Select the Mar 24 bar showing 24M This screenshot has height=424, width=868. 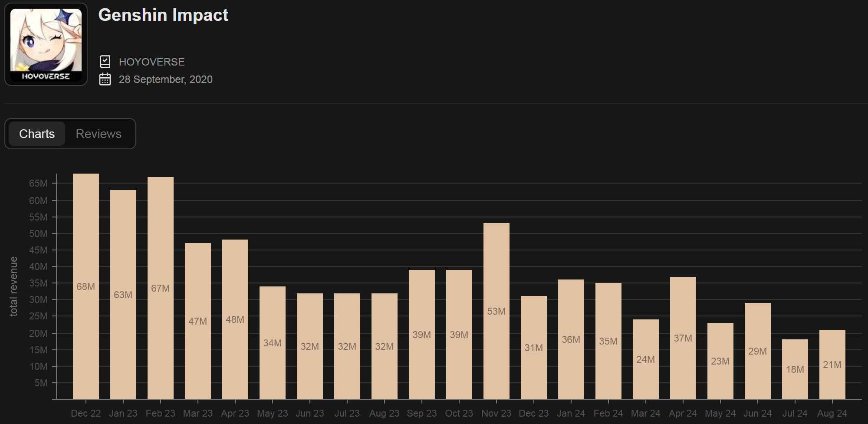(x=646, y=359)
